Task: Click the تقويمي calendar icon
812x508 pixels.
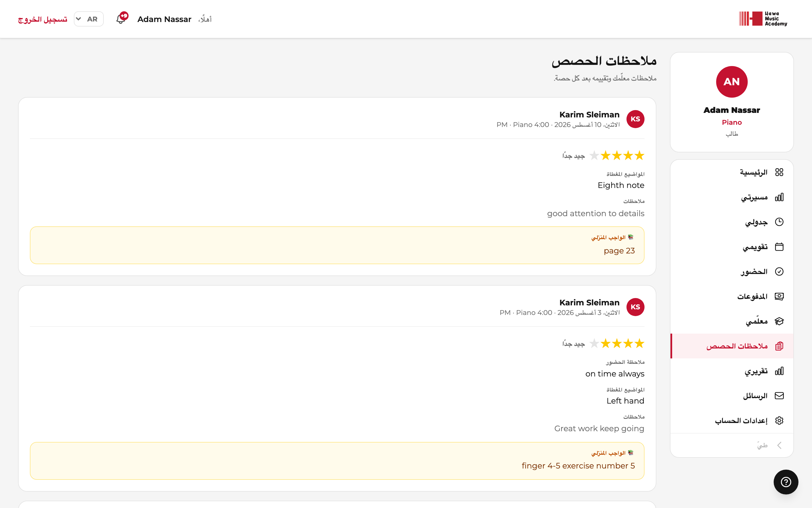Action: [x=779, y=247]
